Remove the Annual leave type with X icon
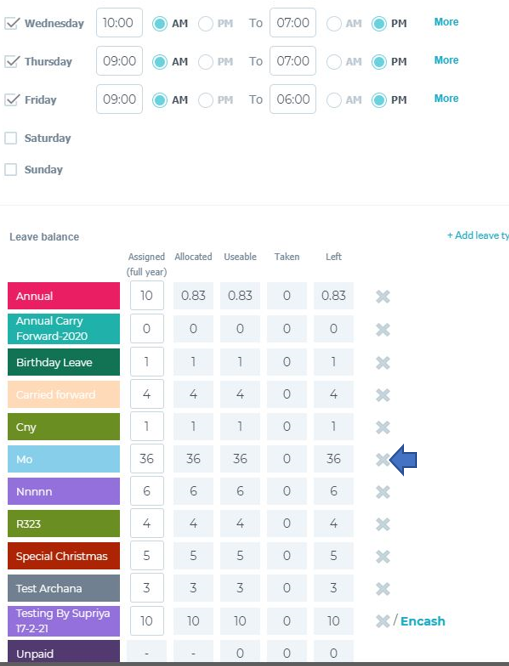 (383, 296)
